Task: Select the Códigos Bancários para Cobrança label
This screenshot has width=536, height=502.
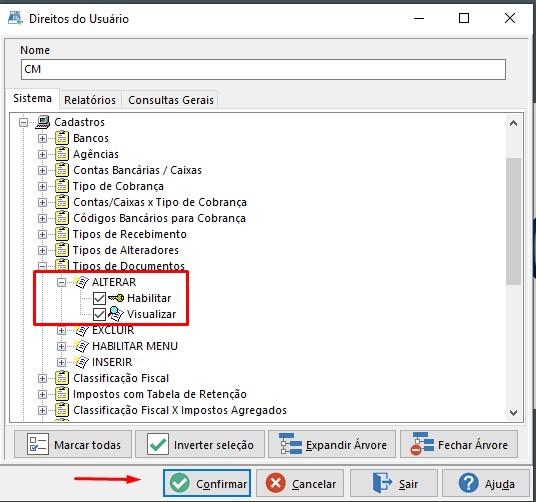Action: pos(159,218)
